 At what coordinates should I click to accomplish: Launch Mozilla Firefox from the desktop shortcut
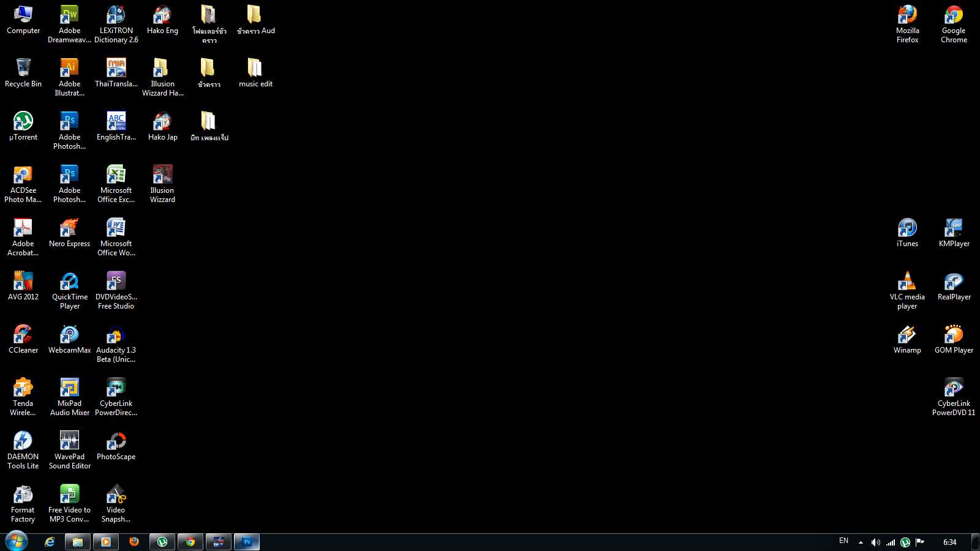(x=908, y=24)
